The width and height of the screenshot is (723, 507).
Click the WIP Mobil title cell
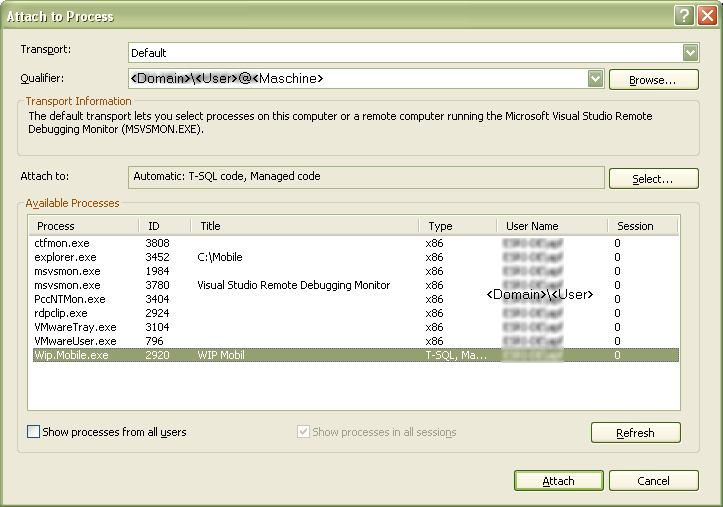(221, 355)
